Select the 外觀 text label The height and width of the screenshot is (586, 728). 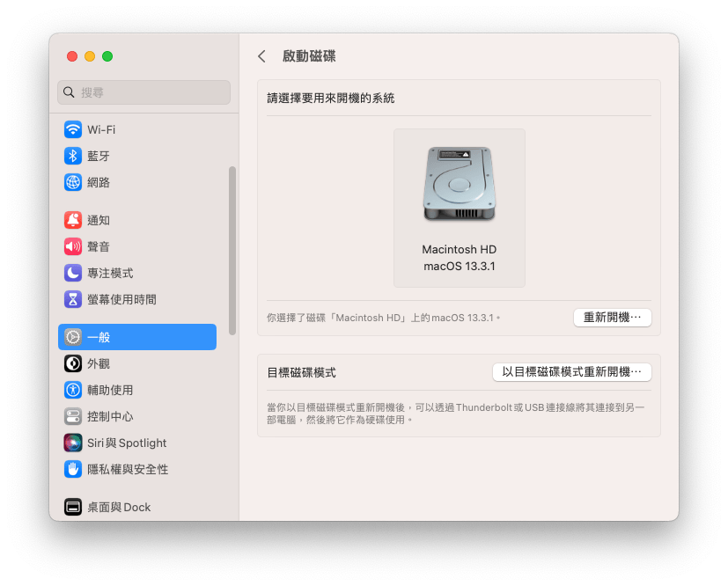tap(99, 363)
